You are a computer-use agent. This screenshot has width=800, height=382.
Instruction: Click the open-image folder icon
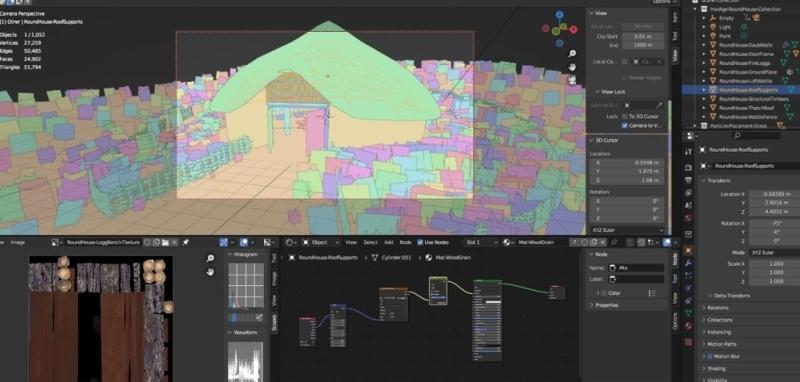(x=165, y=242)
